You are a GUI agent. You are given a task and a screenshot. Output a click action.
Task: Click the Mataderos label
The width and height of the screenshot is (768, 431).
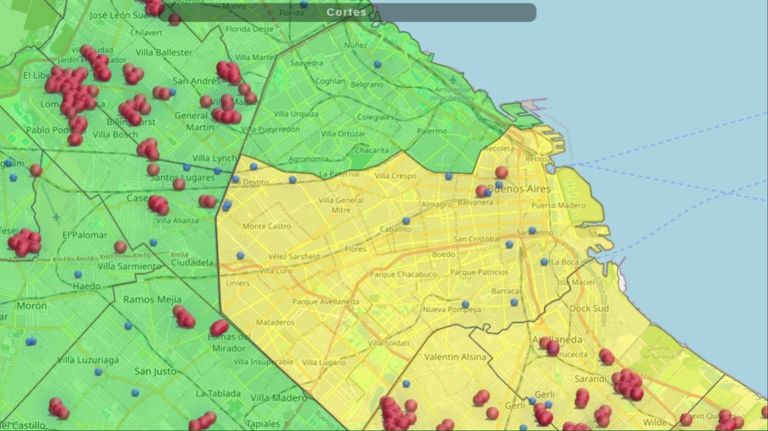pyautogui.click(x=275, y=322)
